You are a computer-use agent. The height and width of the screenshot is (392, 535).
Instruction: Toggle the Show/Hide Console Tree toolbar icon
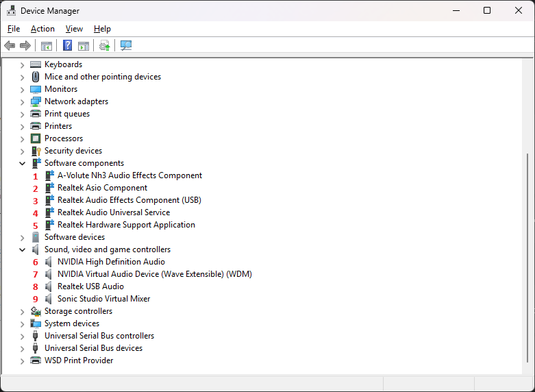(x=47, y=45)
